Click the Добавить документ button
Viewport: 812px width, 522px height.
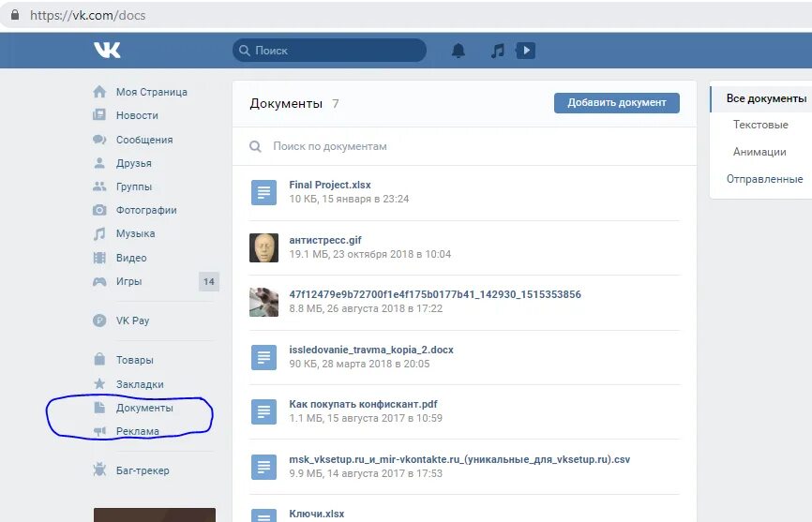click(617, 102)
